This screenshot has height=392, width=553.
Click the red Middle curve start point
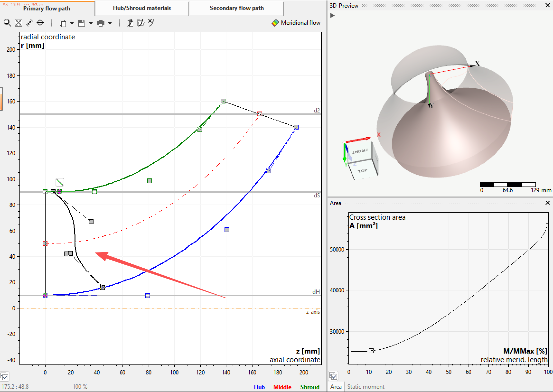tap(45, 243)
